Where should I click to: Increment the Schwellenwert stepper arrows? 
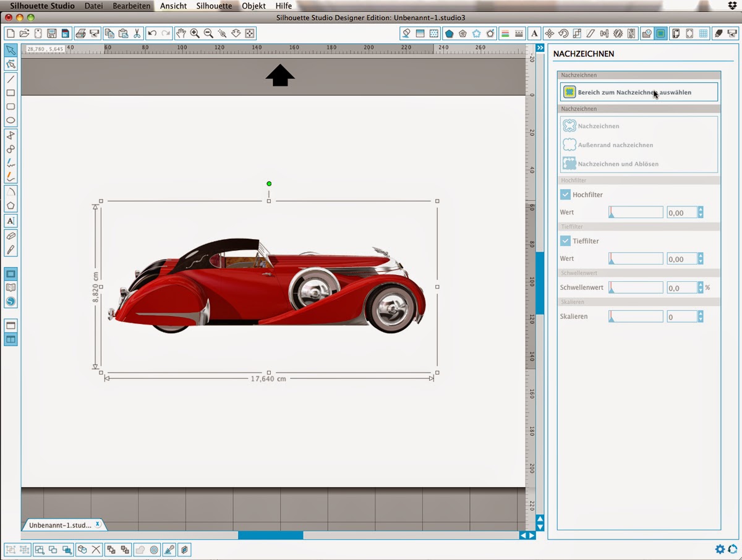coord(701,285)
